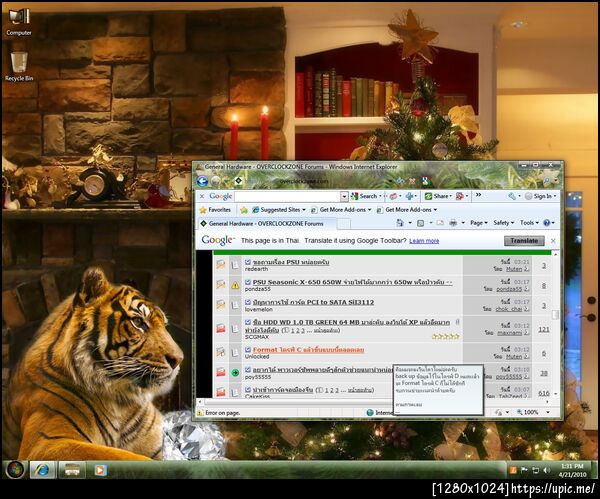Open the PCI to SATA SiI3112 thread

pyautogui.click(x=313, y=302)
